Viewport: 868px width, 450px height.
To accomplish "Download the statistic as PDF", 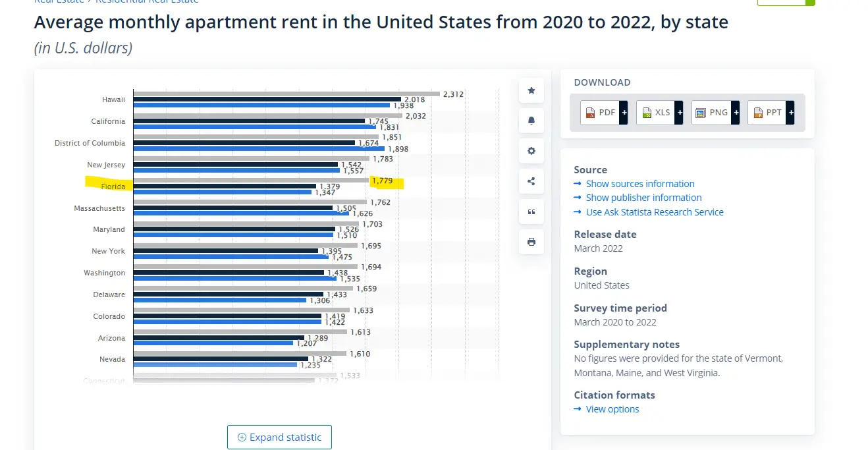I will pyautogui.click(x=600, y=113).
